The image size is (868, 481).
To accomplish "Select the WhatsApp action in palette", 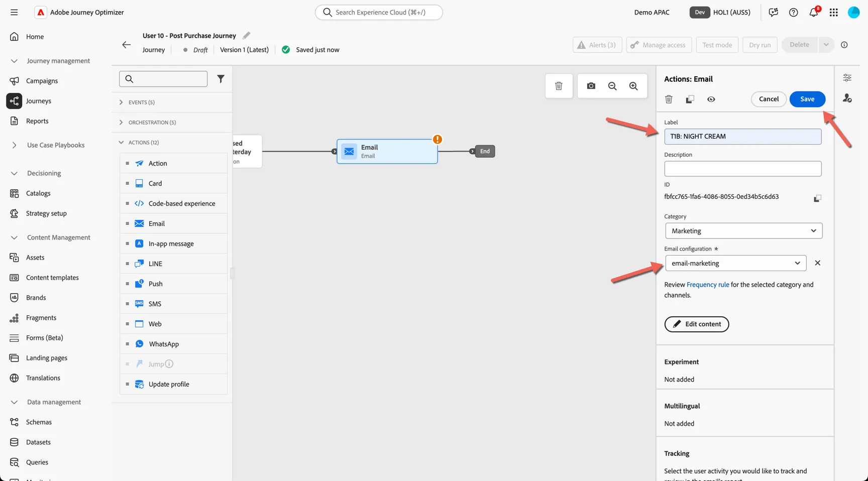I will point(173,344).
